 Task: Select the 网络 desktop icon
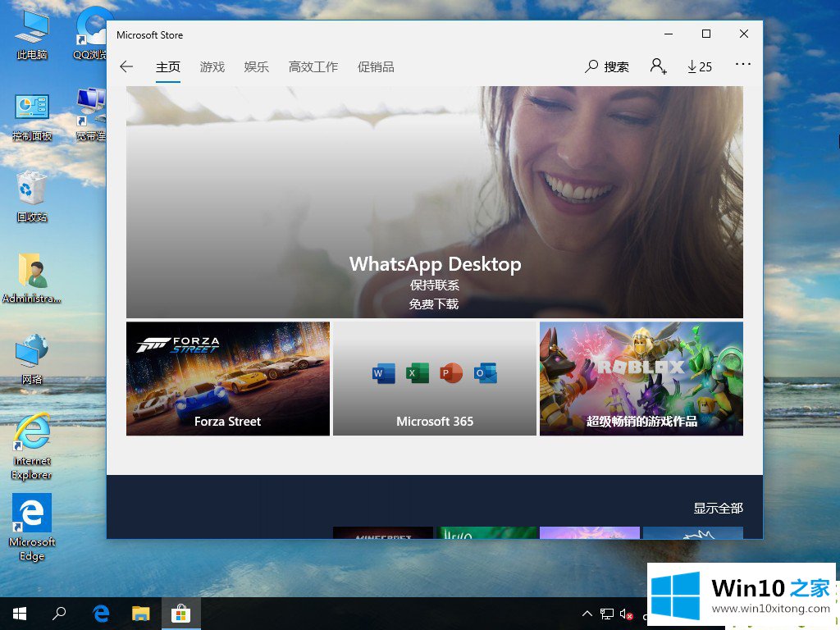(x=32, y=359)
